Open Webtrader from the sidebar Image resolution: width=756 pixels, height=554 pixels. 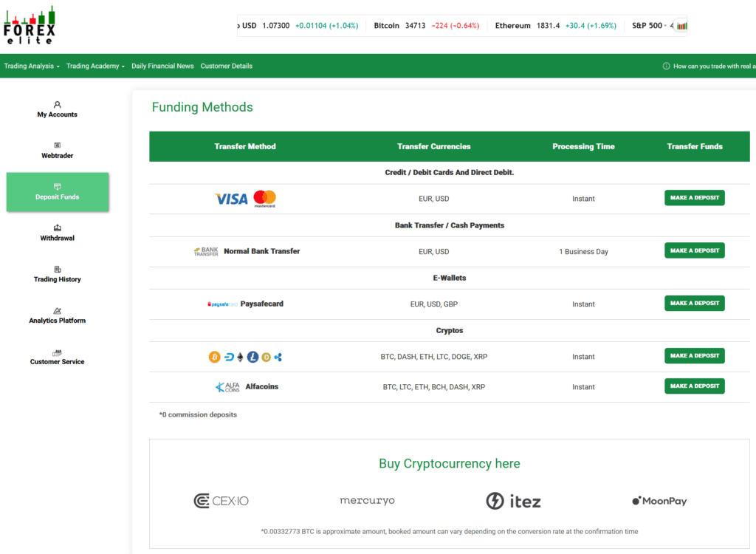click(x=57, y=146)
